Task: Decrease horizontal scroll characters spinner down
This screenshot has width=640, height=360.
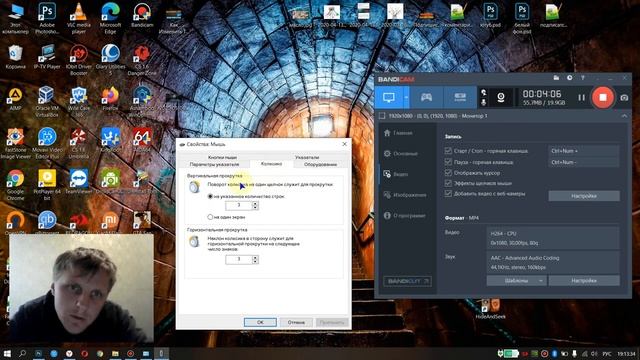Action: coord(255,261)
